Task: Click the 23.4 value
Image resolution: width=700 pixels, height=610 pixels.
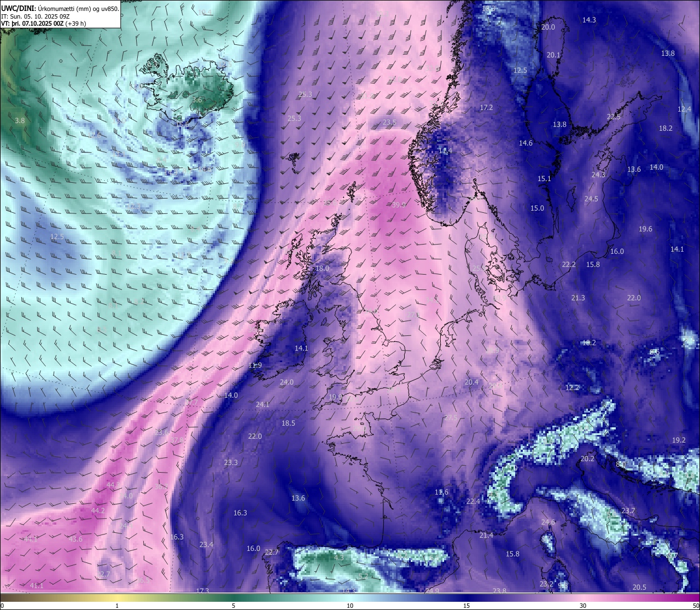Action: coord(206,544)
